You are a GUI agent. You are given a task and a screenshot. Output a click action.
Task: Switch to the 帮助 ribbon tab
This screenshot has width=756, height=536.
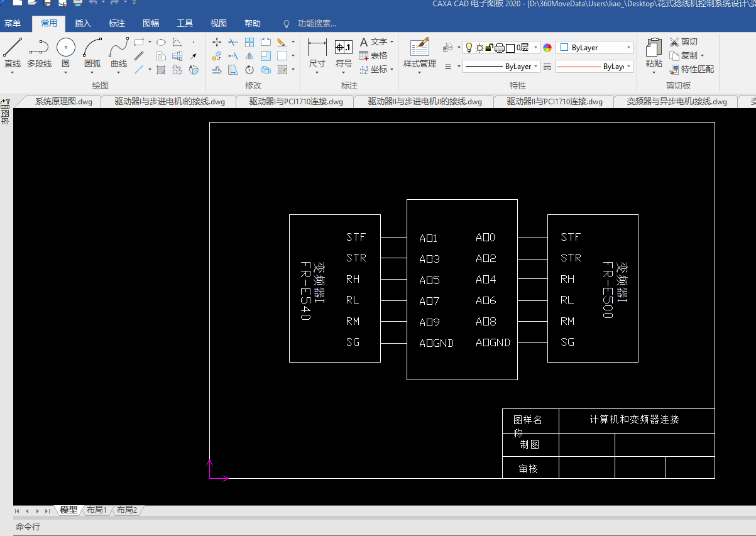pos(253,24)
